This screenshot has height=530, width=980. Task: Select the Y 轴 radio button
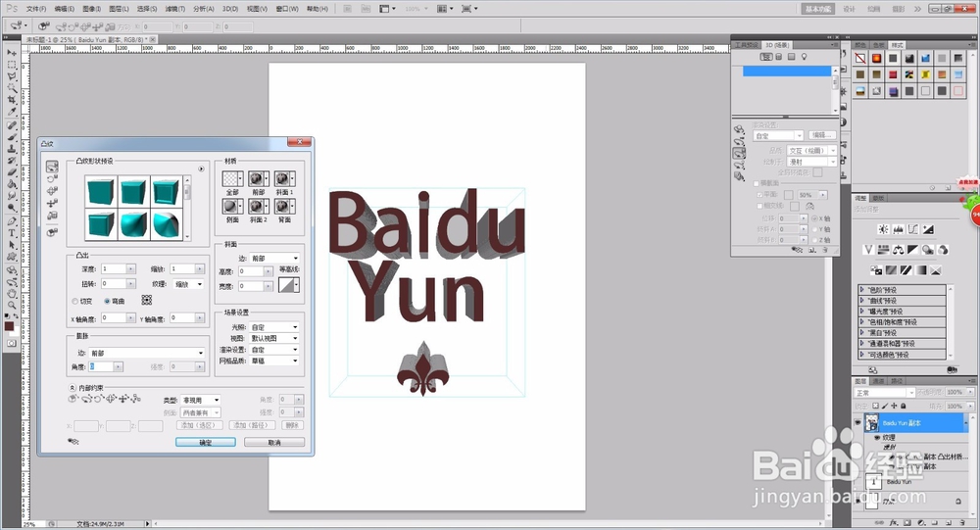pos(814,229)
